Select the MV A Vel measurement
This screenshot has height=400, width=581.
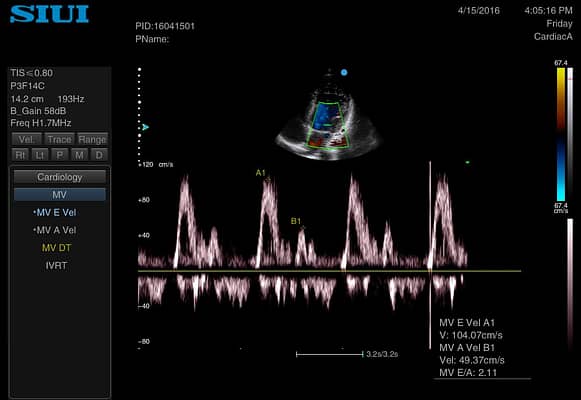click(x=55, y=230)
